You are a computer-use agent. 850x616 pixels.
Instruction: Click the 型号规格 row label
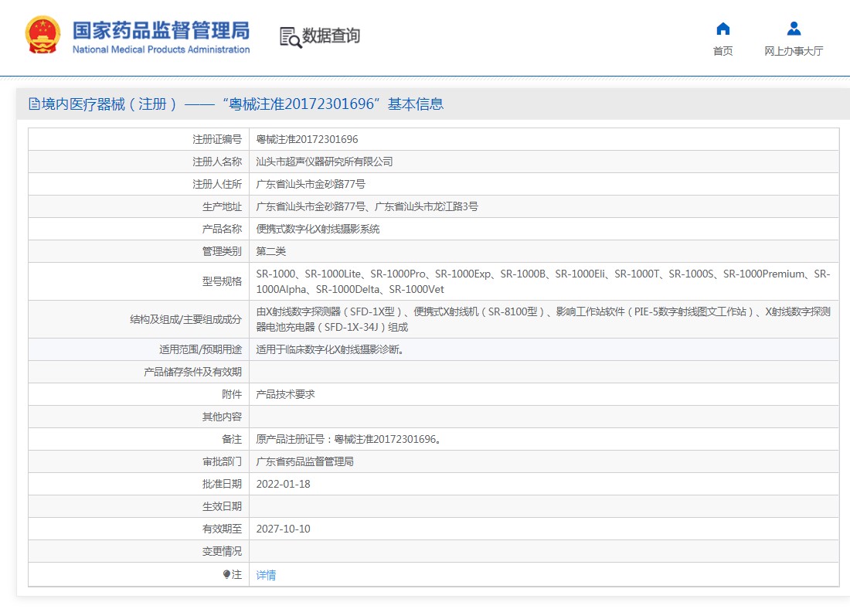[222, 281]
